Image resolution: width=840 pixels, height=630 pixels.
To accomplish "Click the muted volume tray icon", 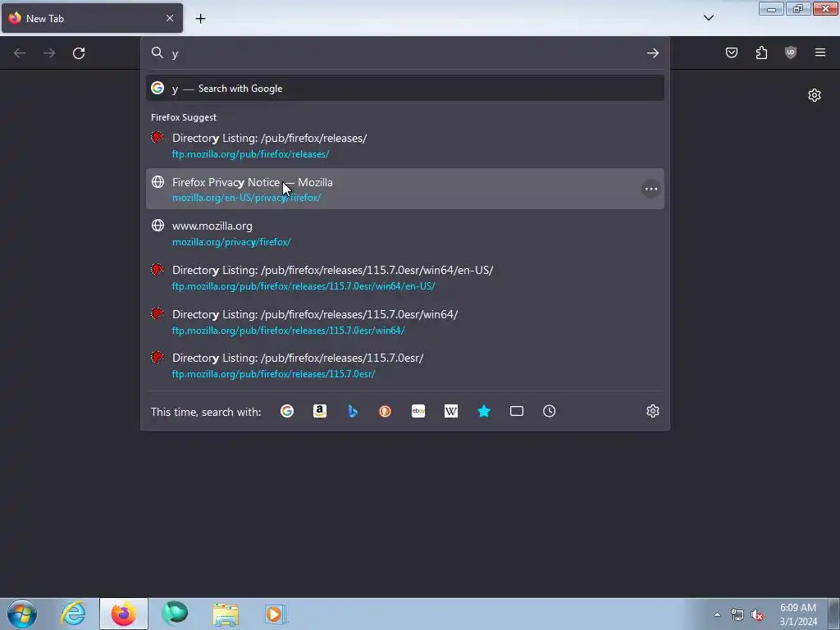I will pyautogui.click(x=757, y=614).
